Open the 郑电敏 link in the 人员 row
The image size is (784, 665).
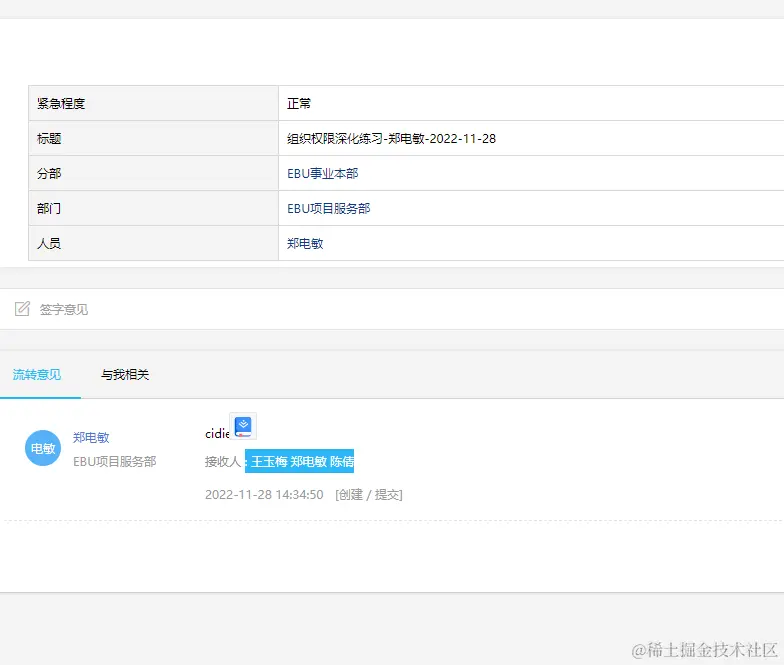tap(305, 244)
